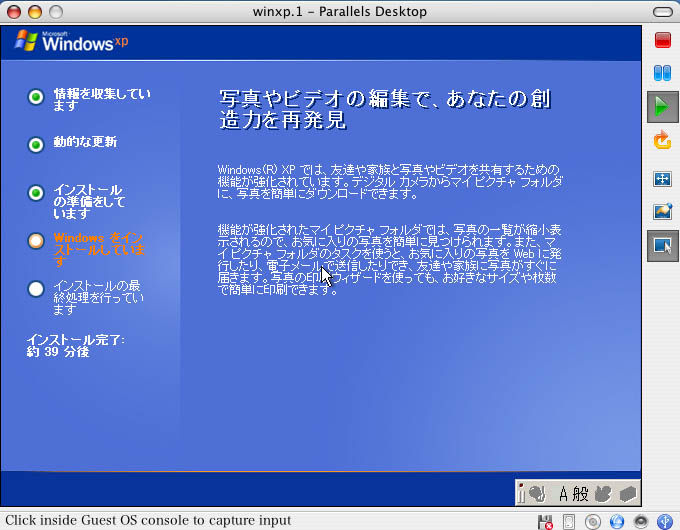This screenshot has width=680, height=530.
Task: Click the network adapter status icon
Action: [x=617, y=521]
